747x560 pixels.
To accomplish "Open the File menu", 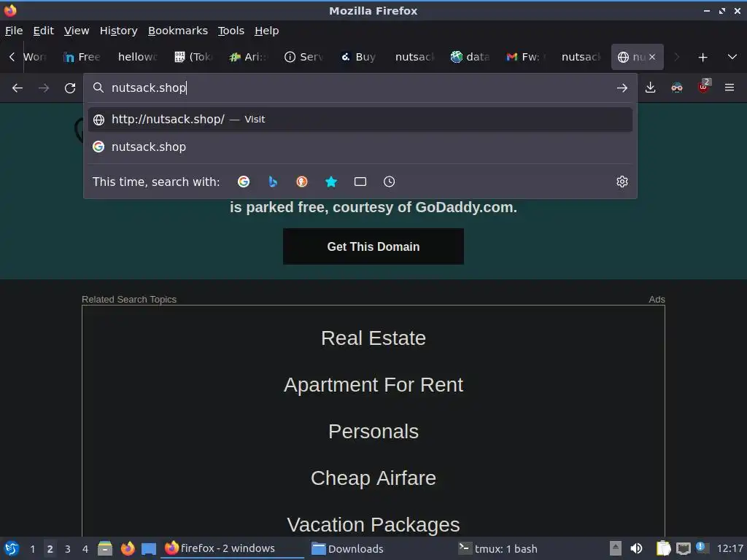I will [14, 31].
